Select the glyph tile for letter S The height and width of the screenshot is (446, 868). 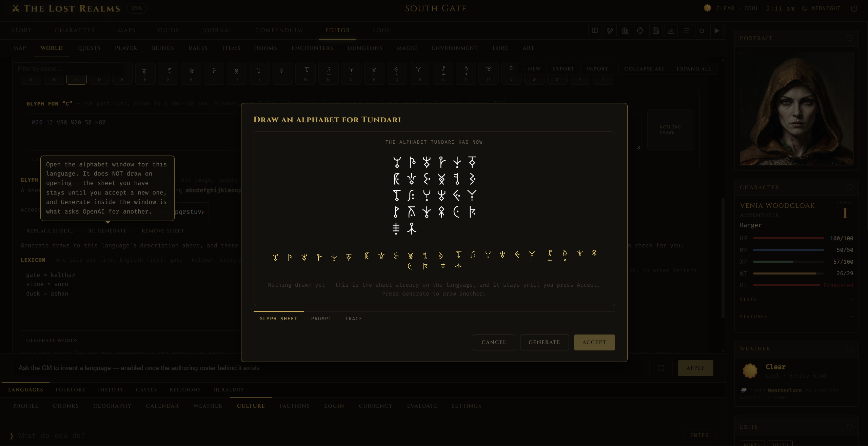click(x=443, y=73)
